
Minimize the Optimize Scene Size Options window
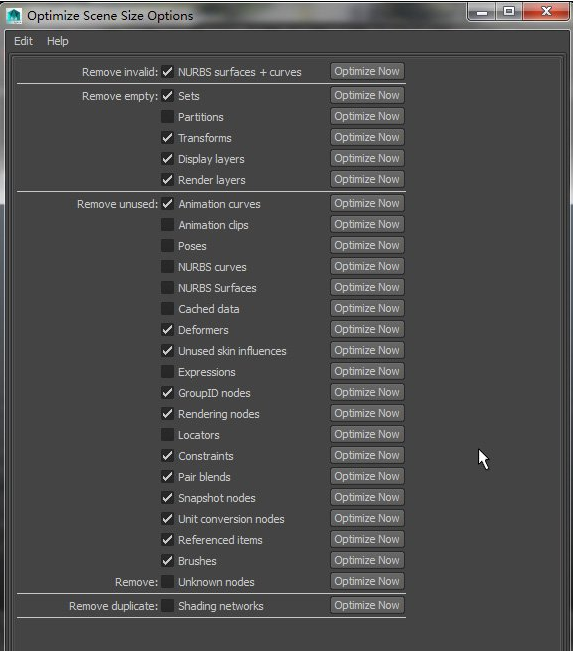482,12
